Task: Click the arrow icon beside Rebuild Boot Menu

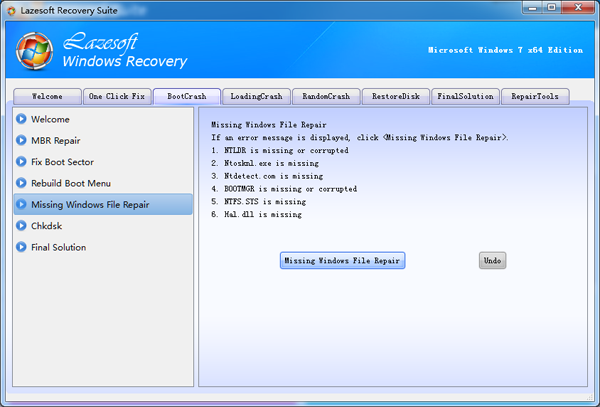Action: (x=21, y=183)
